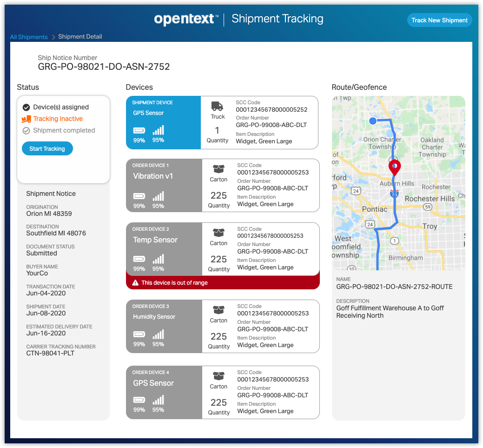Click the OpenText logo in the header
Viewport: 483px width, 448px height.
point(186,19)
